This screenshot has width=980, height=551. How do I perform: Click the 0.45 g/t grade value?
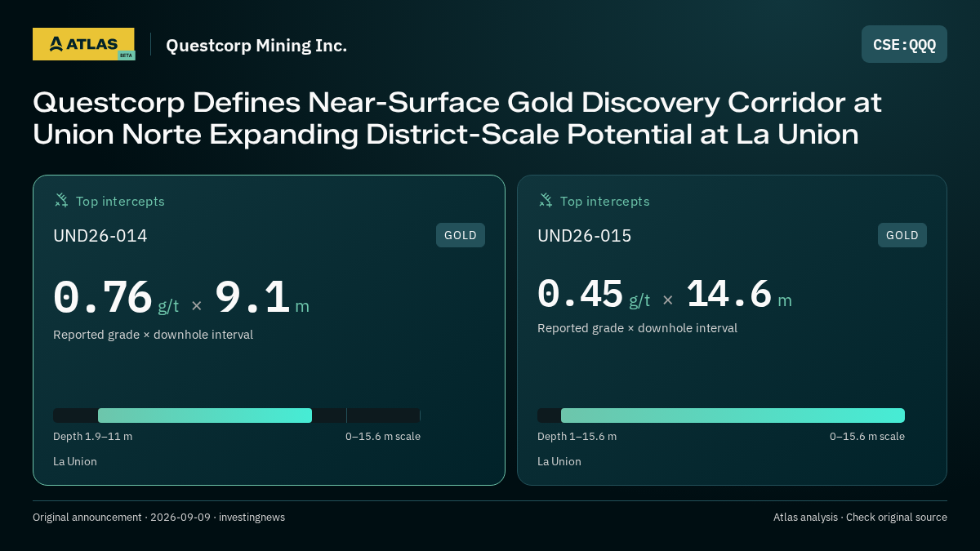(x=594, y=295)
